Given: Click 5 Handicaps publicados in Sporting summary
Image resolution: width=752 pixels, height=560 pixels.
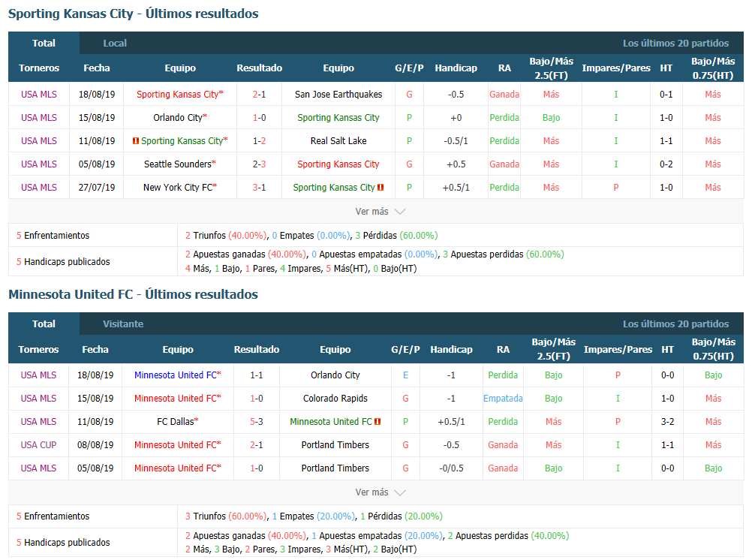Looking at the screenshot, I should coord(63,261).
